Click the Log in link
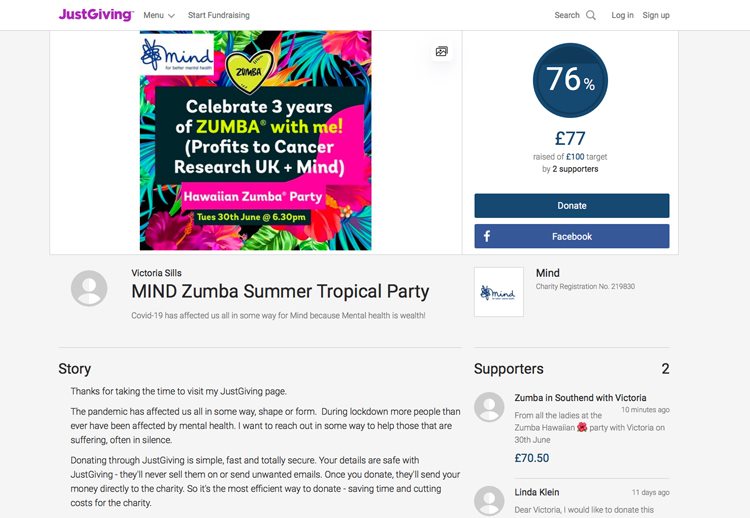The image size is (750, 518). tap(622, 15)
